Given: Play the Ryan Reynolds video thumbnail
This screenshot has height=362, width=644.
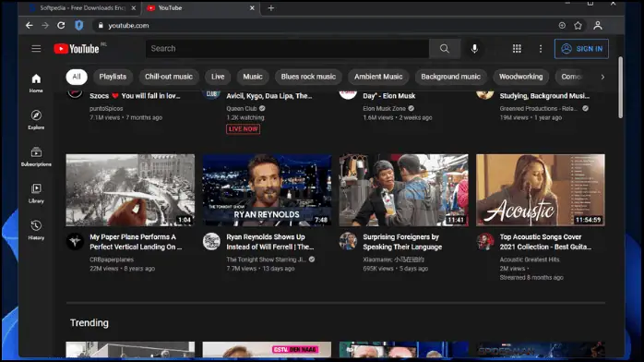Looking at the screenshot, I should coord(267,190).
